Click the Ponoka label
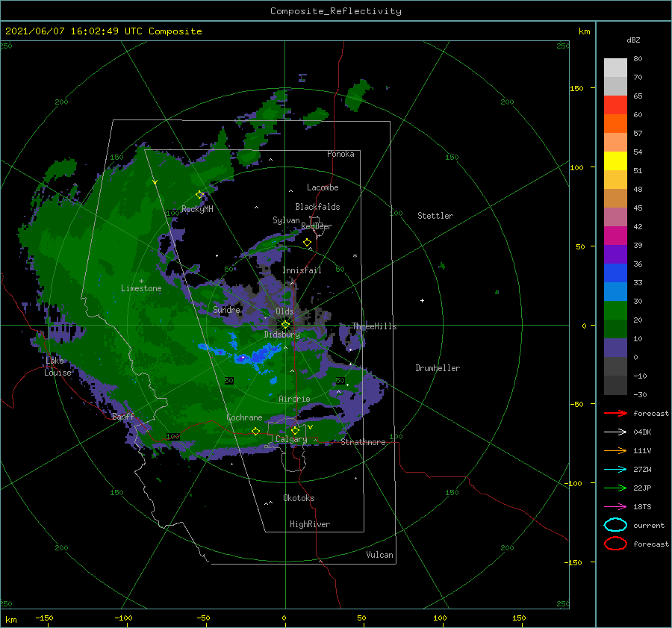672x628 pixels. 340,154
